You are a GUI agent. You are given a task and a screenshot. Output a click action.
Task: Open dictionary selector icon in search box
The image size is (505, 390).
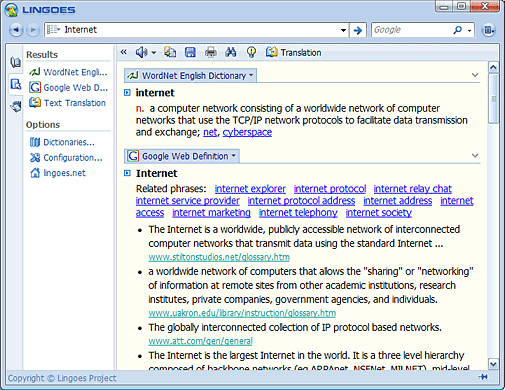click(x=53, y=30)
